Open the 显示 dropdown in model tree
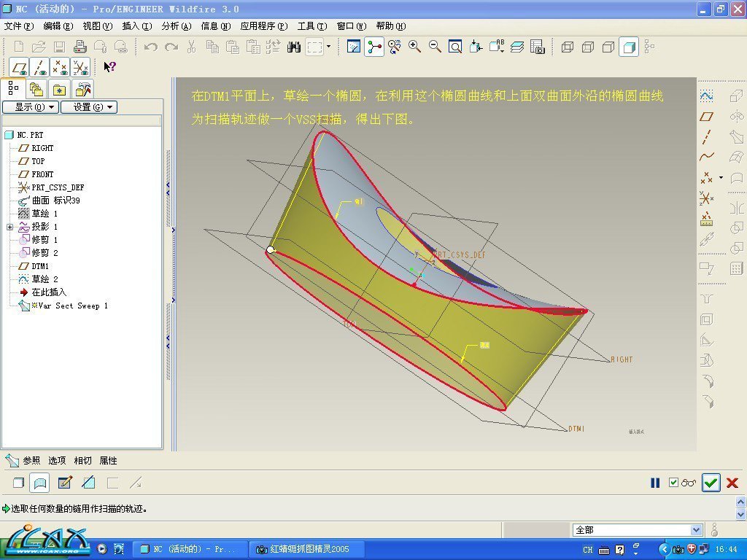 click(30, 107)
